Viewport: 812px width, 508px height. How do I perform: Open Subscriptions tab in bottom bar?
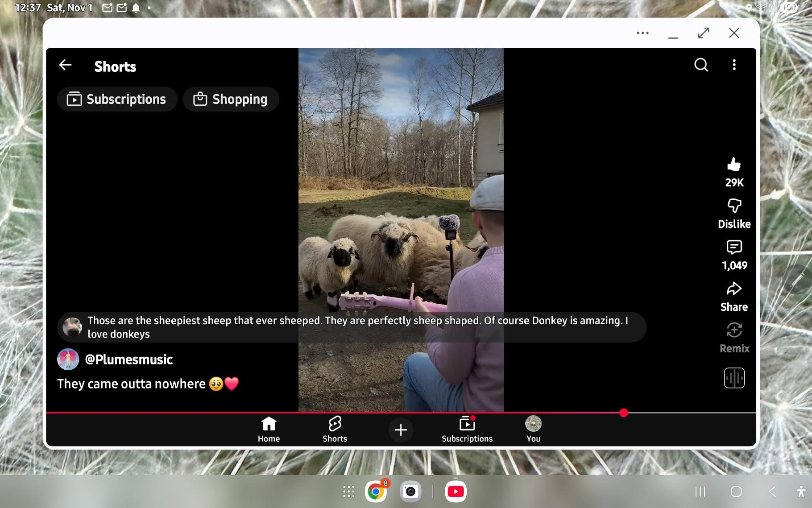467,430
